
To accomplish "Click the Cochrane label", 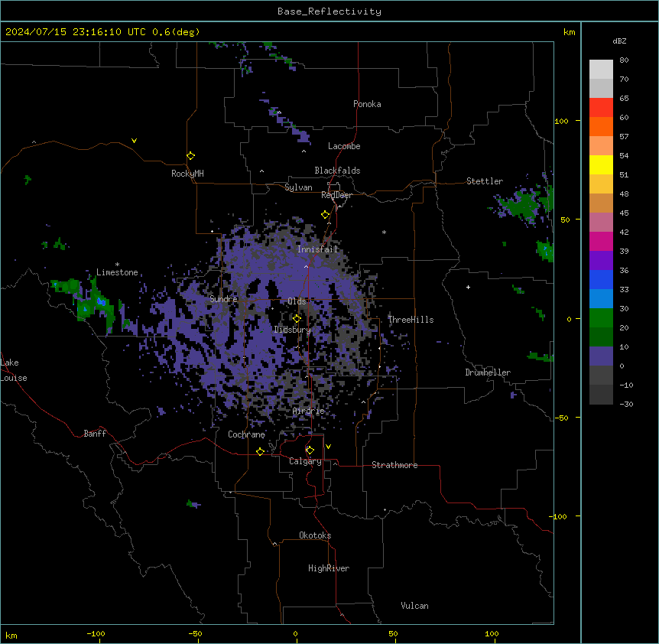I will [x=246, y=434].
